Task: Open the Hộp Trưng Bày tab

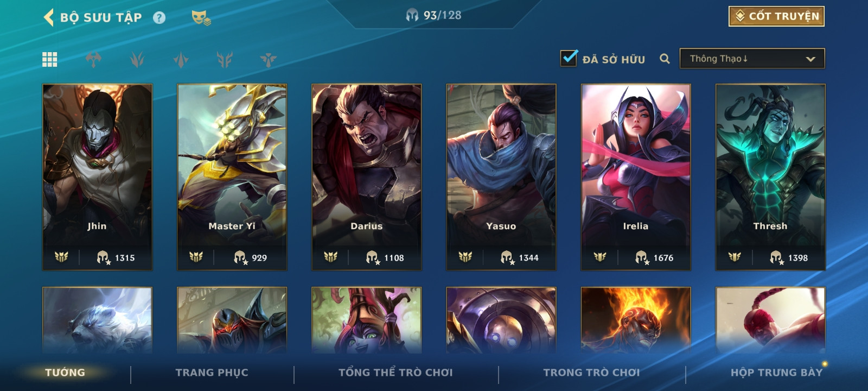Action: 776,373
